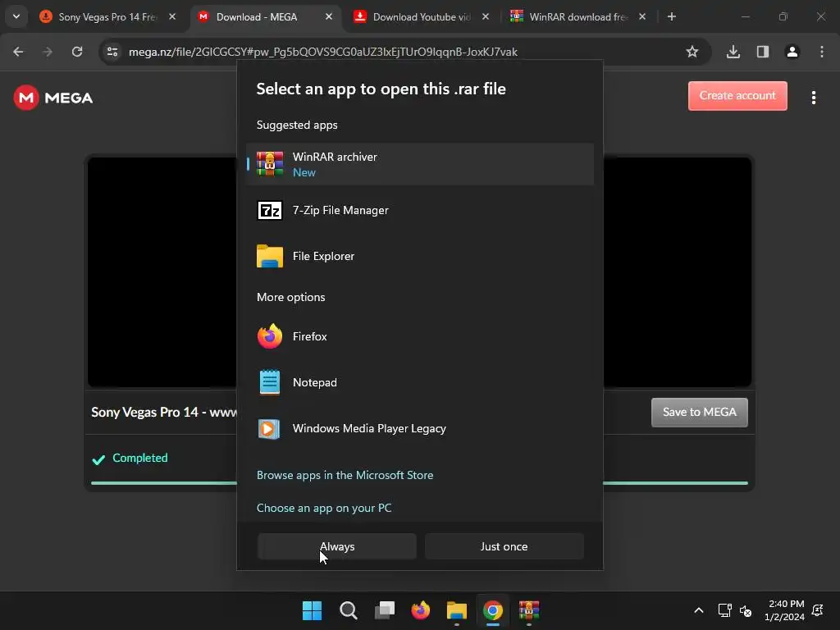Open notifications bell in tray
Viewport: 840px width, 630px height.
tap(818, 610)
